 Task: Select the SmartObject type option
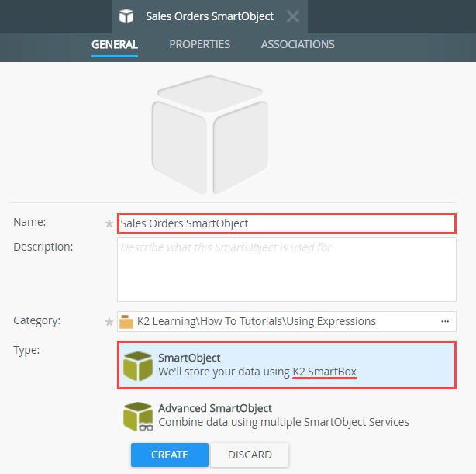[286, 365]
